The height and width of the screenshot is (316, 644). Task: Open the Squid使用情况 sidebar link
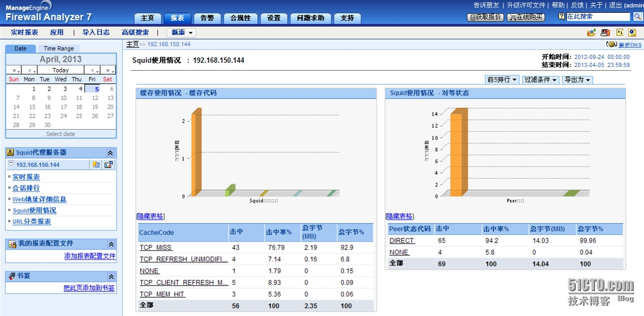pos(34,211)
